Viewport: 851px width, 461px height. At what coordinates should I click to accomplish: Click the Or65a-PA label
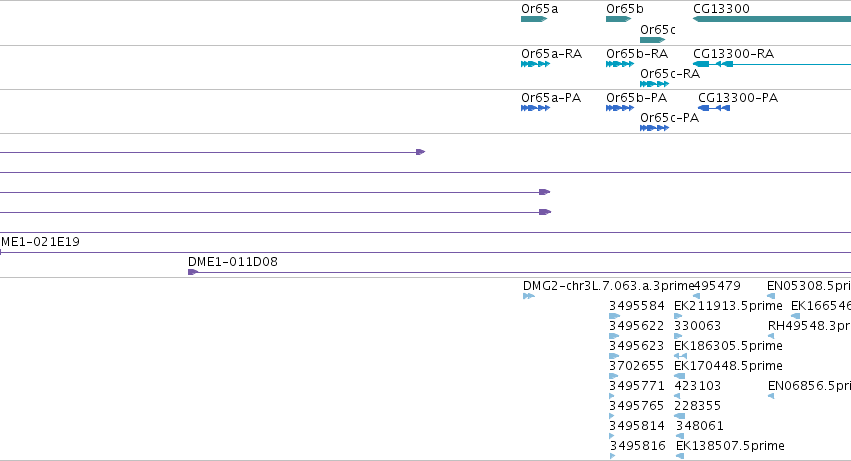pyautogui.click(x=551, y=98)
